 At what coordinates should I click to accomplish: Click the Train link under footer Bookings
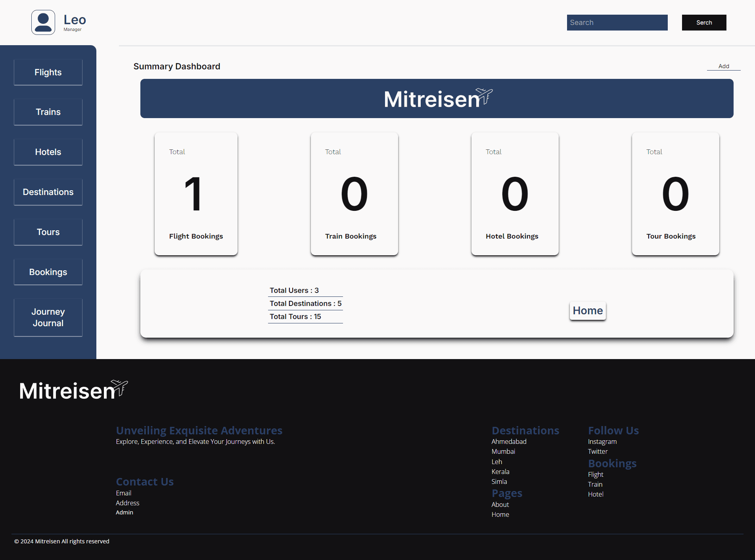pos(595,484)
